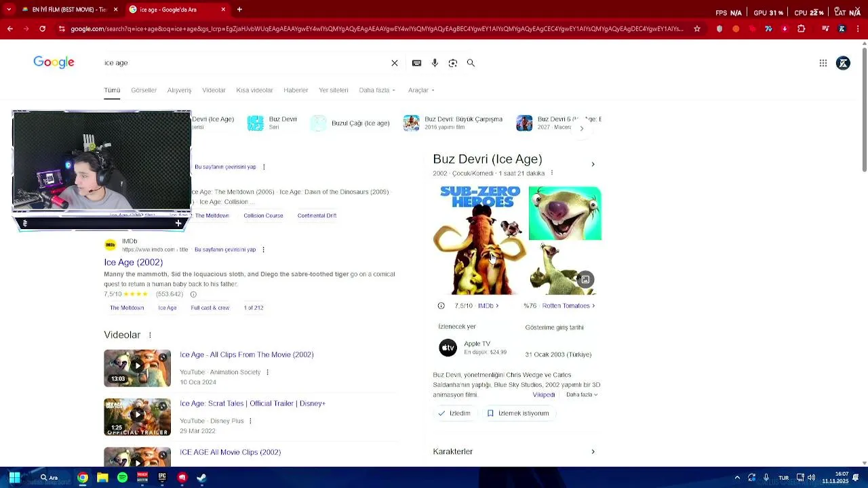Go to the Google homepage via the logo

pos(54,62)
